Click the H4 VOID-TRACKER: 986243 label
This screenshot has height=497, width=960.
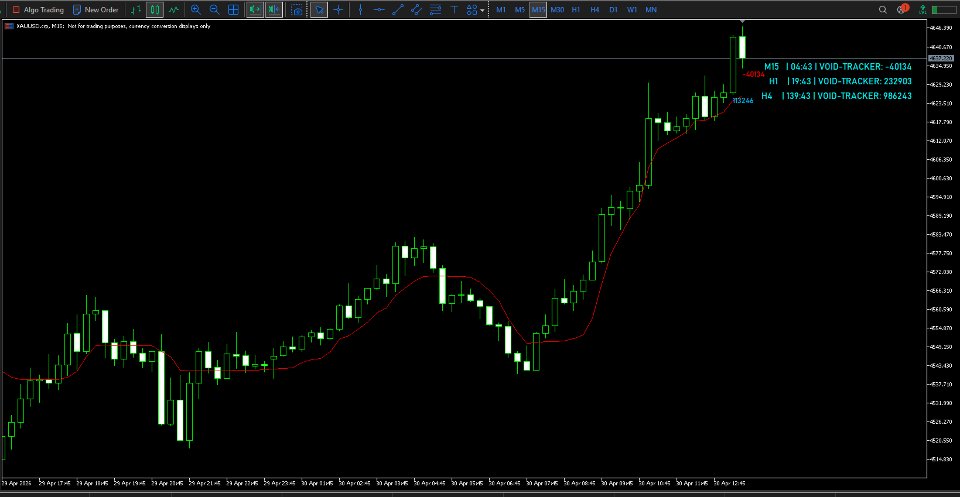836,96
